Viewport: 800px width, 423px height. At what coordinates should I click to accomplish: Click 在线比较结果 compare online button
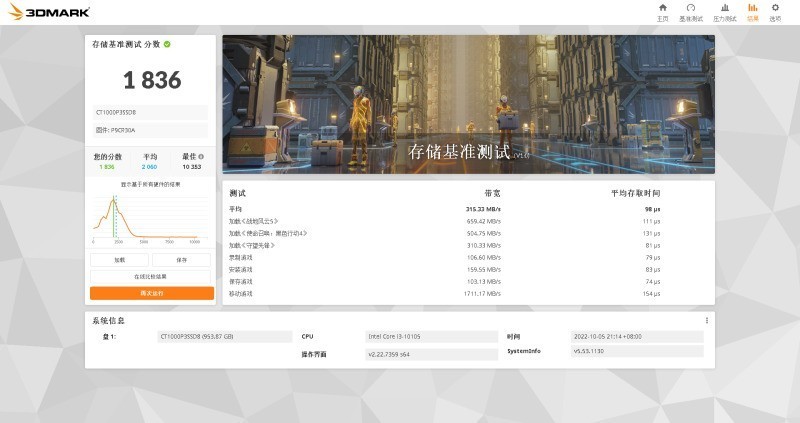point(150,277)
